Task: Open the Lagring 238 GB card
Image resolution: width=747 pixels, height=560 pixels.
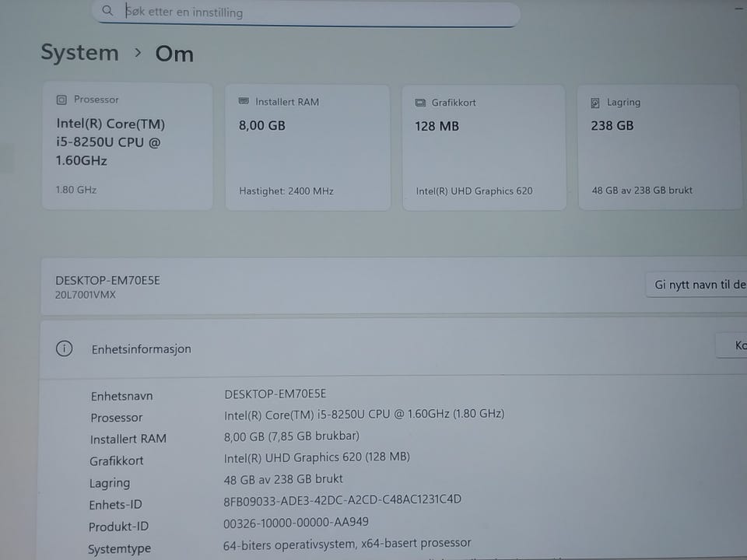Action: pyautogui.click(x=660, y=147)
